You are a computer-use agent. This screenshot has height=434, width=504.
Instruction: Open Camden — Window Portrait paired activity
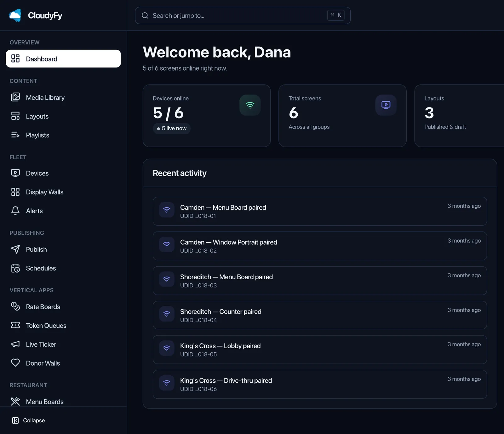pyautogui.click(x=320, y=246)
